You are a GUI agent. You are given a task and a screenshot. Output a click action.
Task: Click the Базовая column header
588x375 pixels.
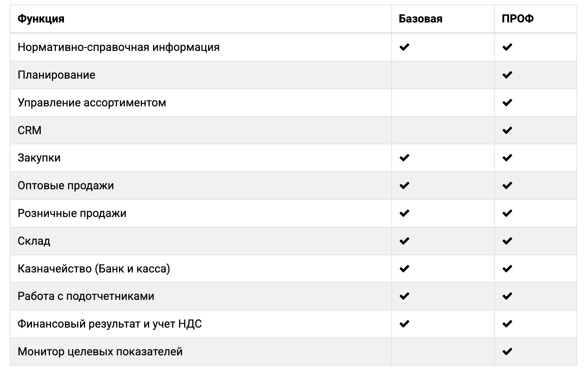[420, 19]
